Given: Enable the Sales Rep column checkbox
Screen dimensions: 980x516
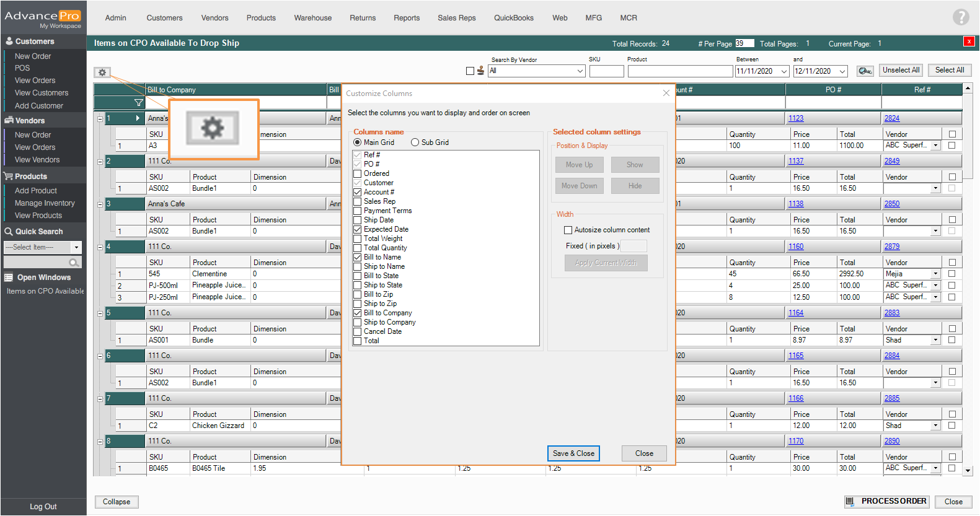Looking at the screenshot, I should [358, 201].
